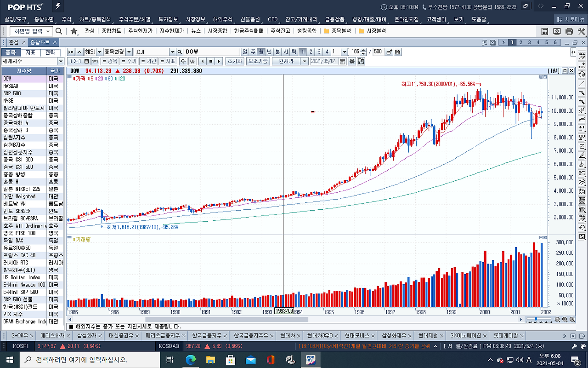Image resolution: width=588 pixels, height=368 pixels.
Task: Open Microsoft Edge from the taskbar
Action: point(190,360)
